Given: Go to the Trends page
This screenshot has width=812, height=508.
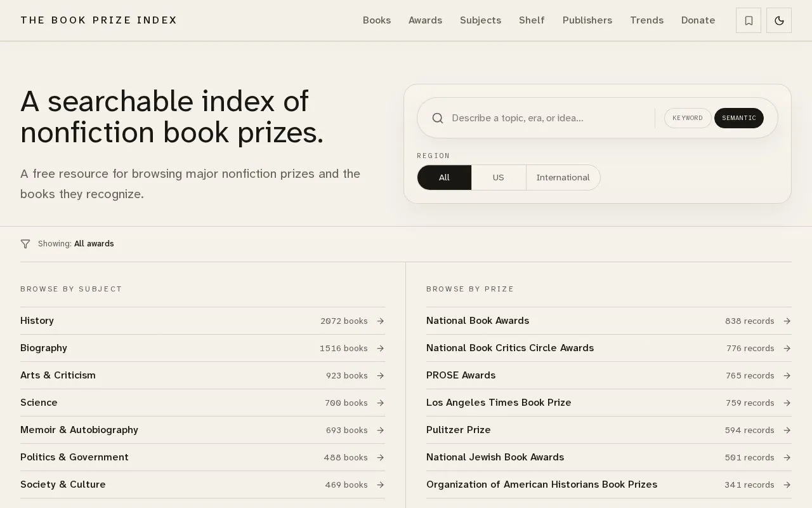Looking at the screenshot, I should pos(646,20).
